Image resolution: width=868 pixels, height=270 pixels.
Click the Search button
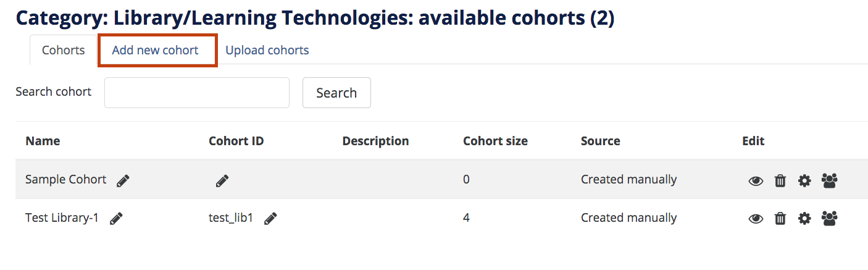pyautogui.click(x=336, y=93)
